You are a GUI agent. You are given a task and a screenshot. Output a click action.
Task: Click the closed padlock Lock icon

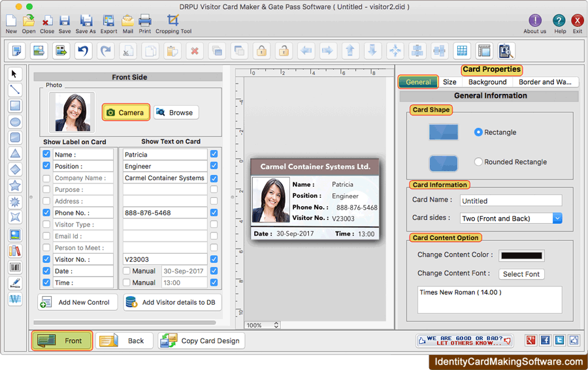(261, 50)
